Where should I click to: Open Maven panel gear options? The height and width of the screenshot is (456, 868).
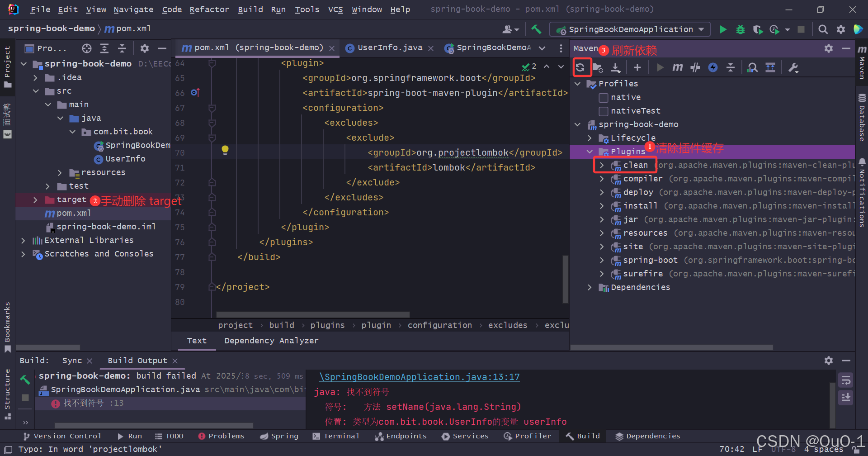[x=829, y=48]
